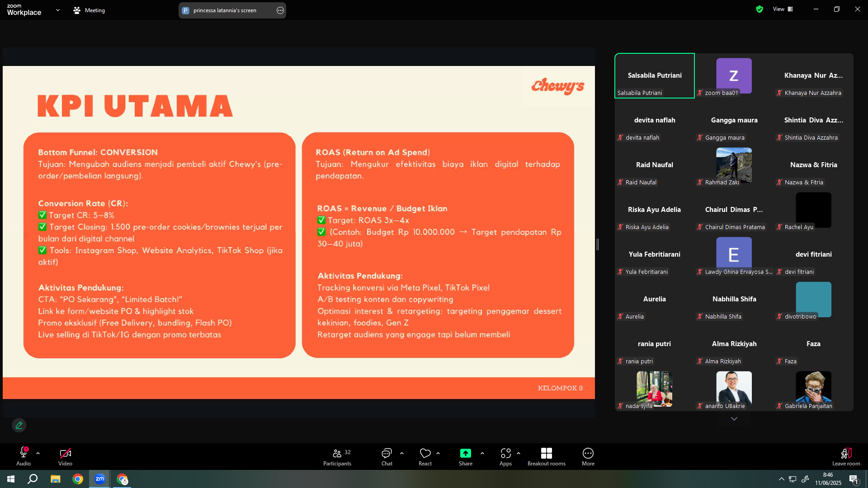868x488 pixels.
Task: Select Rahmad Zaki's video tile
Action: point(734,165)
